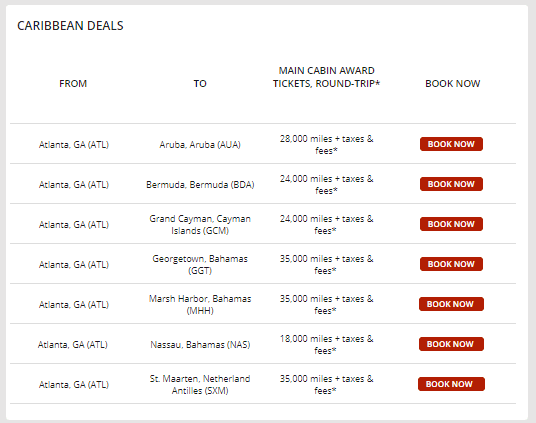Image resolution: width=536 pixels, height=423 pixels.
Task: Click the Main Cabin Award Tickets header
Action: pyautogui.click(x=326, y=77)
